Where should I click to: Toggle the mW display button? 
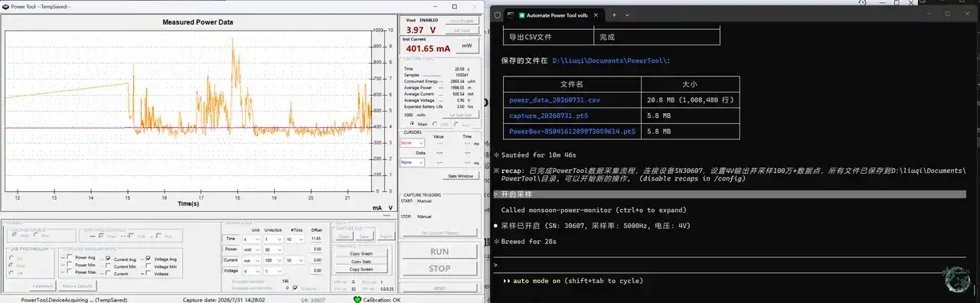coord(465,46)
